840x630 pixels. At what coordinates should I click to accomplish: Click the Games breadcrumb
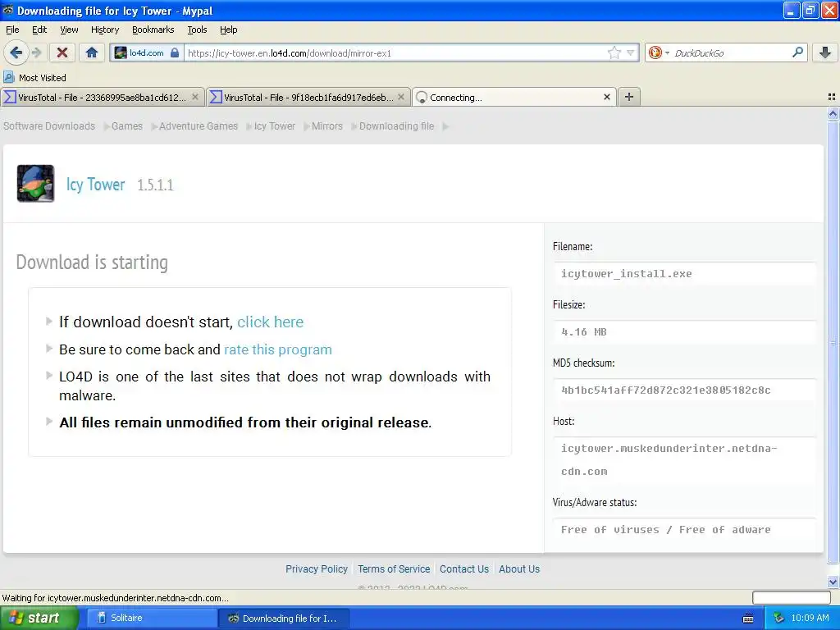coord(127,126)
